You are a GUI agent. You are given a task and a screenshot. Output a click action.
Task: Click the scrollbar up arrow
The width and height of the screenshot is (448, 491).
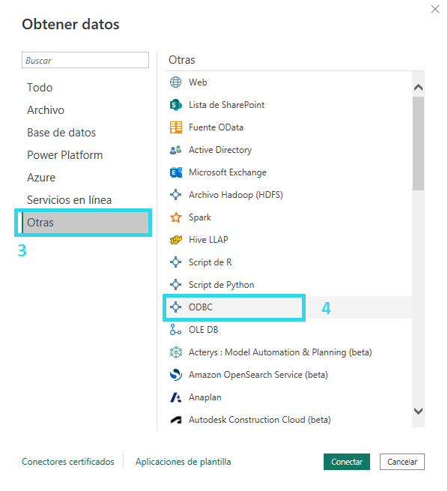(418, 88)
